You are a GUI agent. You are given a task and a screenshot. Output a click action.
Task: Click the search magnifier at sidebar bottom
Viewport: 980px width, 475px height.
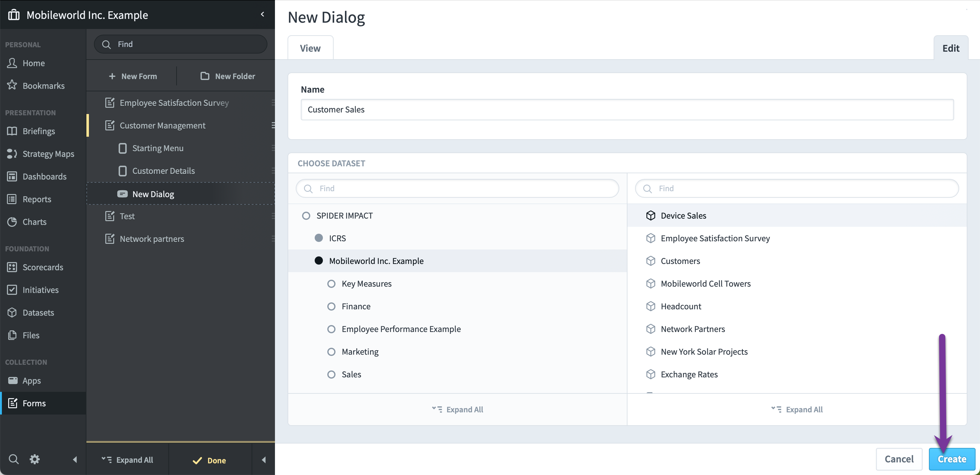(14, 459)
